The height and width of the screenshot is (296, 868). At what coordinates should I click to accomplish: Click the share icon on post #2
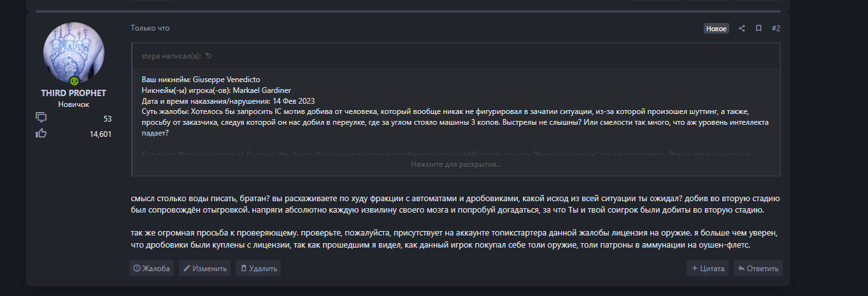coord(742,29)
